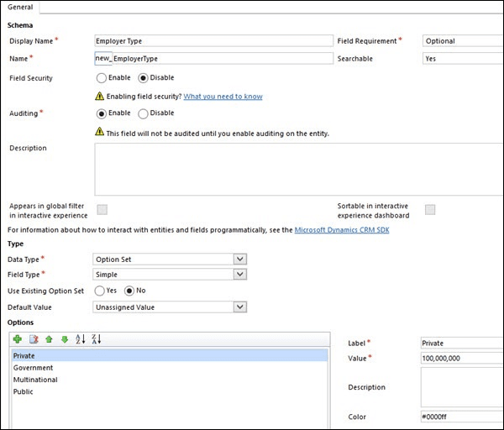Move option up with green up arrow

point(49,338)
